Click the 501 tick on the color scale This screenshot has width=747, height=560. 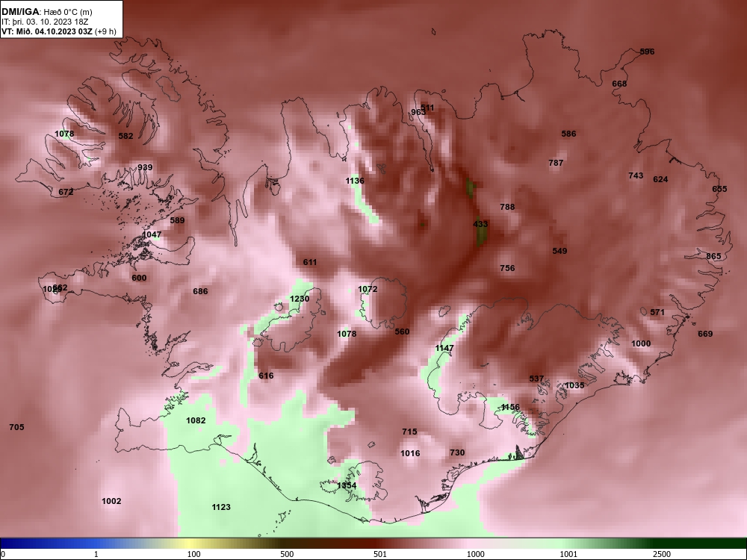click(x=380, y=554)
